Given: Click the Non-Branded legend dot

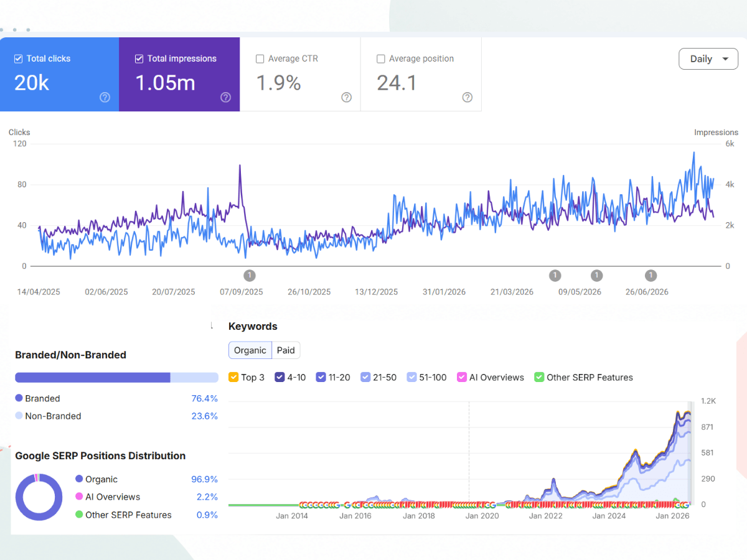Looking at the screenshot, I should click(x=19, y=416).
